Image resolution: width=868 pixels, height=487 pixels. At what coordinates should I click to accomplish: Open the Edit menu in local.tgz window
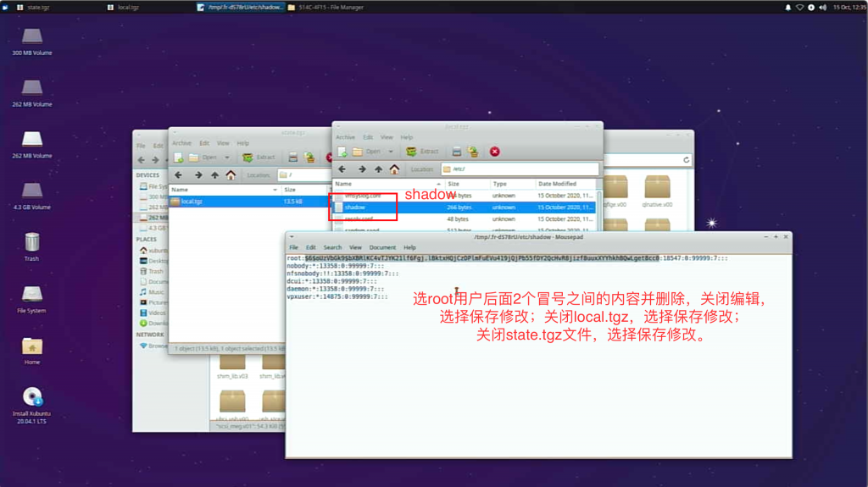[x=368, y=137]
